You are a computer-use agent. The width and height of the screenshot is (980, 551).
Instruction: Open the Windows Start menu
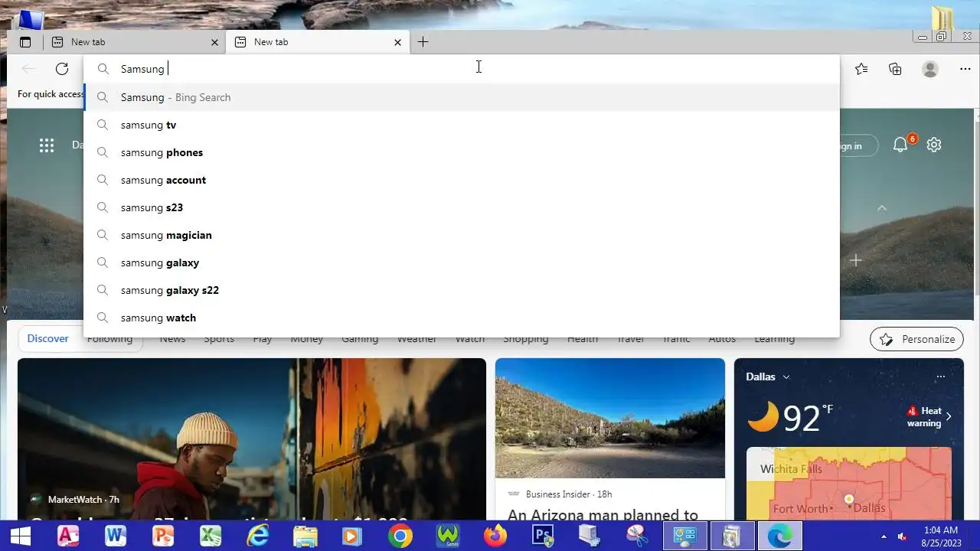coord(20,536)
